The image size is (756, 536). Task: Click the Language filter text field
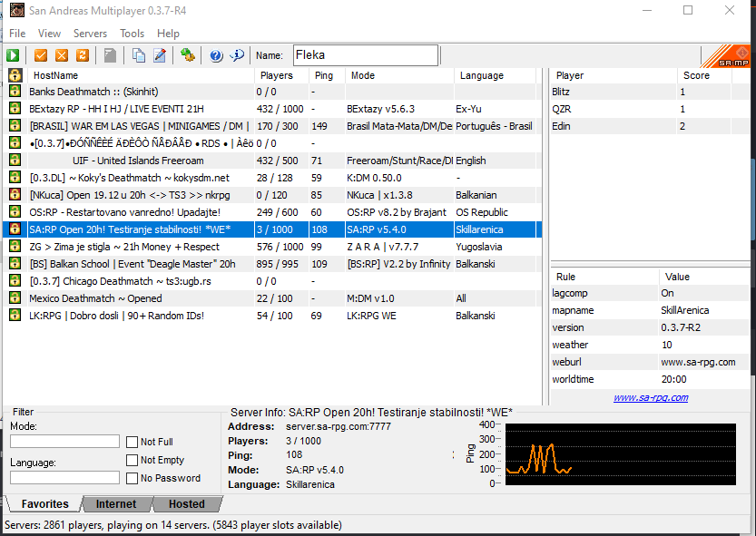pos(64,478)
